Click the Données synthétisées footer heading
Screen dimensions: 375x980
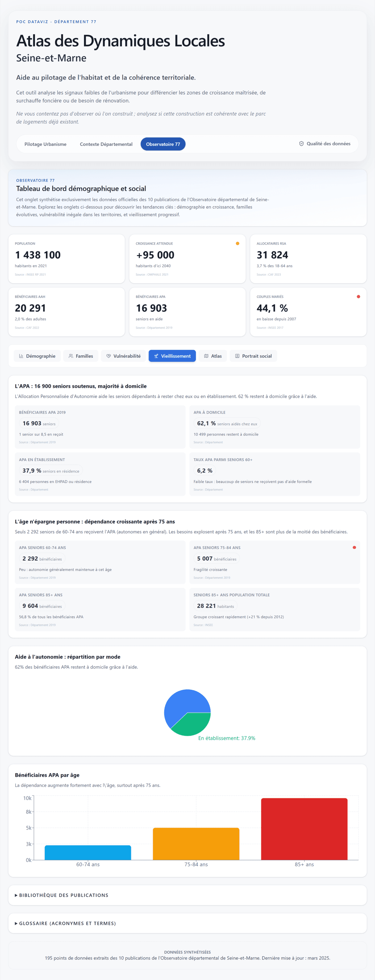point(187,952)
